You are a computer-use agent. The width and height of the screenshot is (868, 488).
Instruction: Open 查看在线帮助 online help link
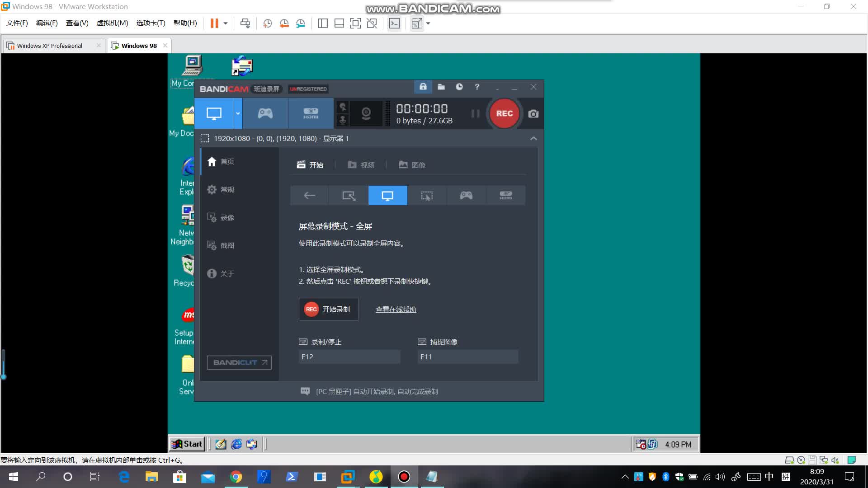(x=396, y=310)
